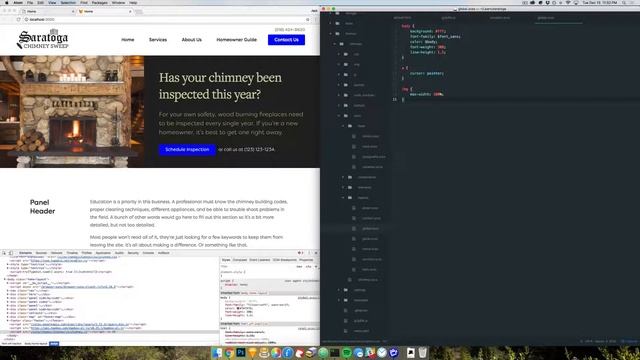Click the blue Contact Us button
The height and width of the screenshot is (360, 640).
[286, 40]
